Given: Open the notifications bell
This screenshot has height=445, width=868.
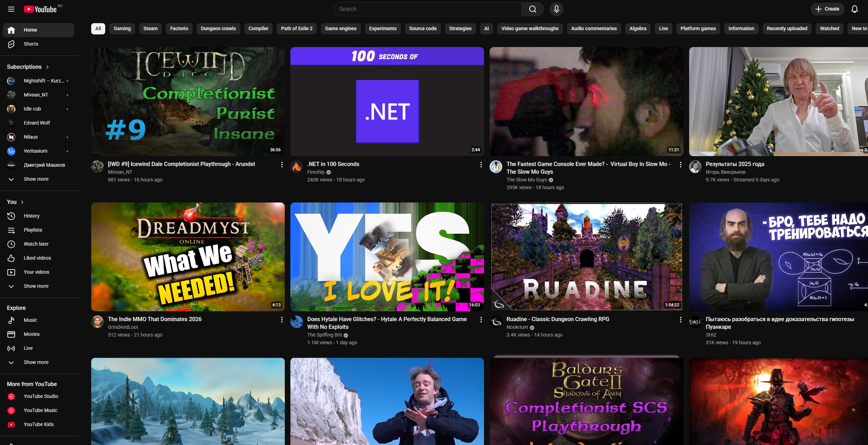Looking at the screenshot, I should [855, 9].
